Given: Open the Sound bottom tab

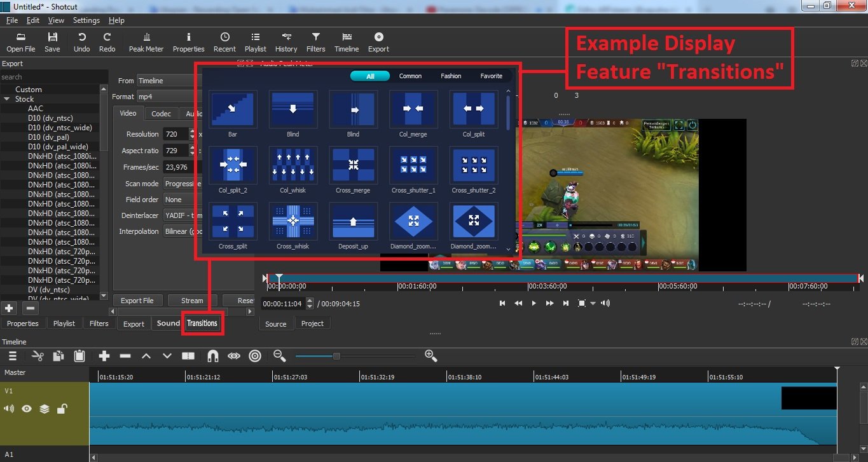Looking at the screenshot, I should tap(168, 323).
